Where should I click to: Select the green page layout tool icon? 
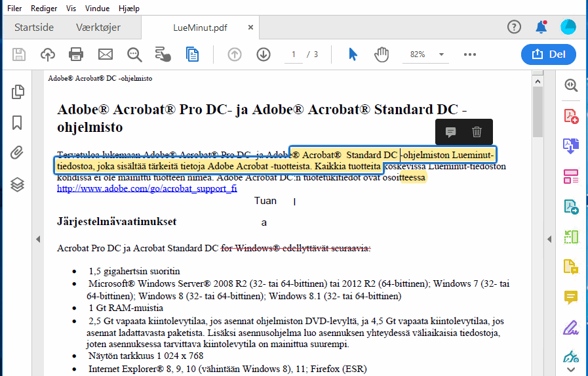571,237
